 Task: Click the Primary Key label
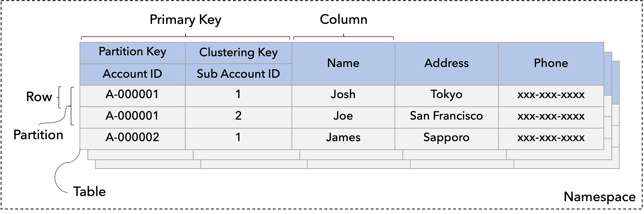185,20
